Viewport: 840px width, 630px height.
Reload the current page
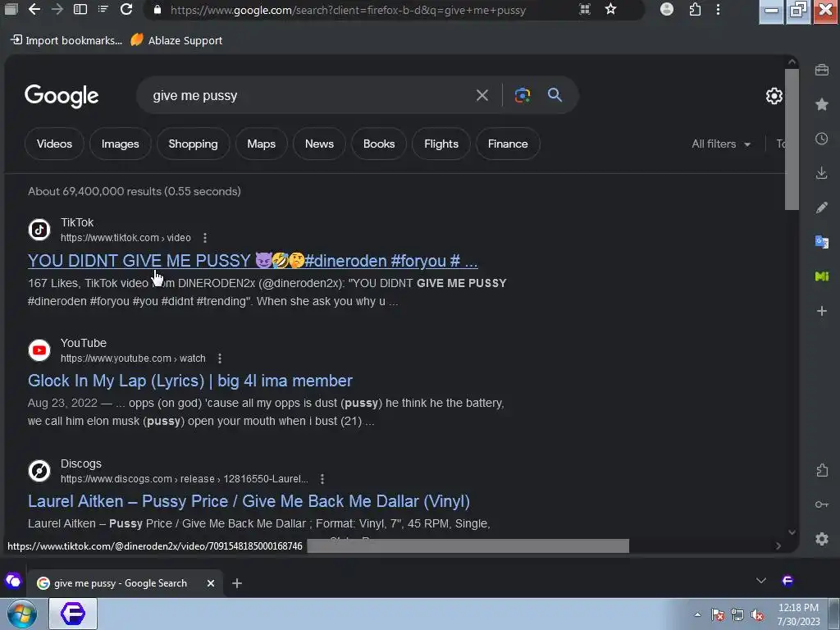(x=126, y=9)
